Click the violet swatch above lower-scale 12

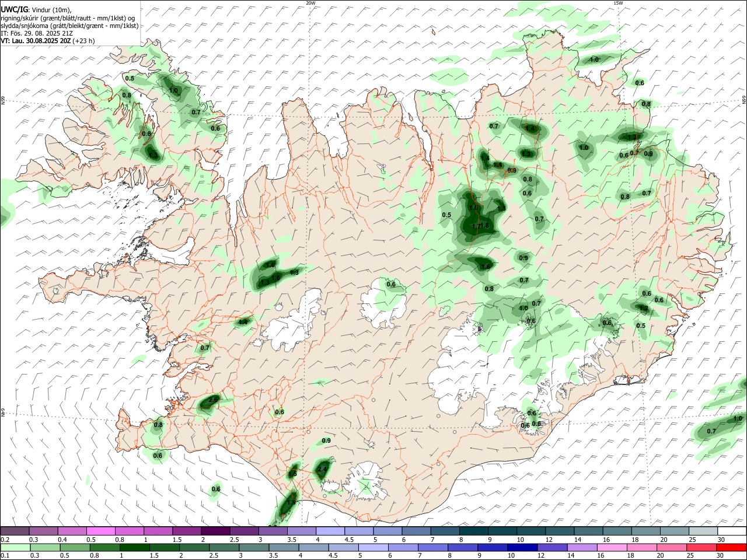(x=551, y=548)
